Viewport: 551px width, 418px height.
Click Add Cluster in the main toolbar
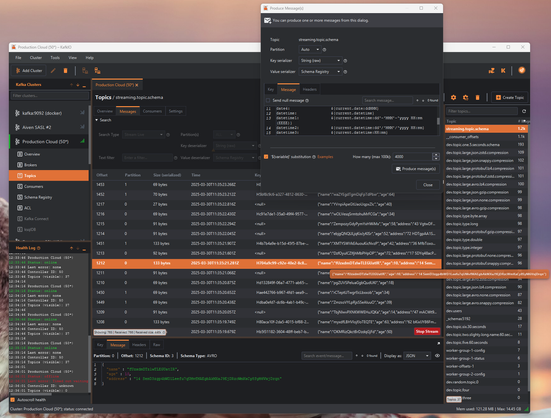pos(29,71)
